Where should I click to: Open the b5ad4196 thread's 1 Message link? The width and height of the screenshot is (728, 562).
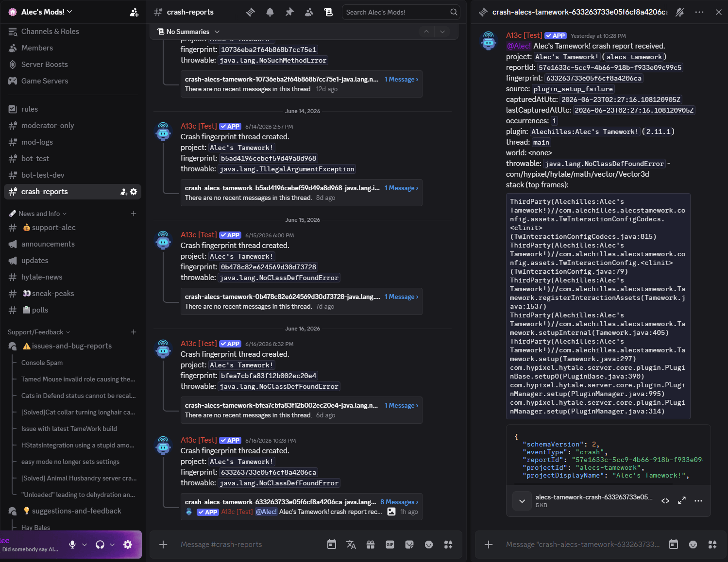pyautogui.click(x=401, y=188)
